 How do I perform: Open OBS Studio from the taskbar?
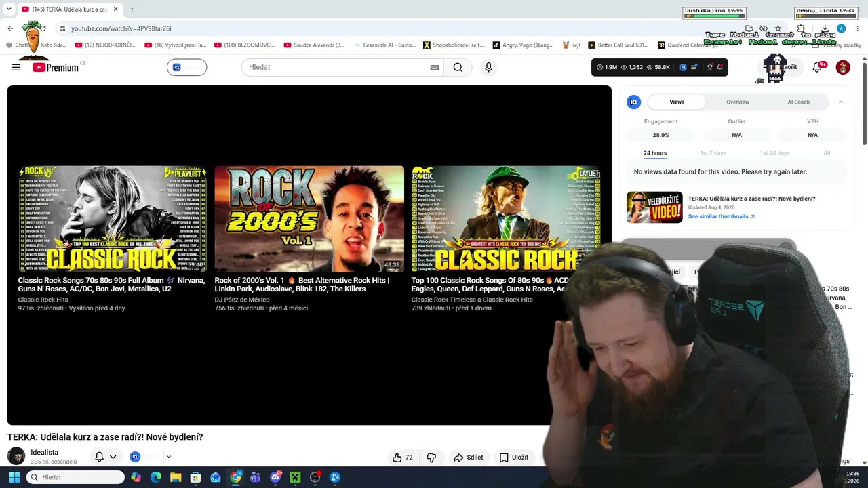click(x=315, y=477)
